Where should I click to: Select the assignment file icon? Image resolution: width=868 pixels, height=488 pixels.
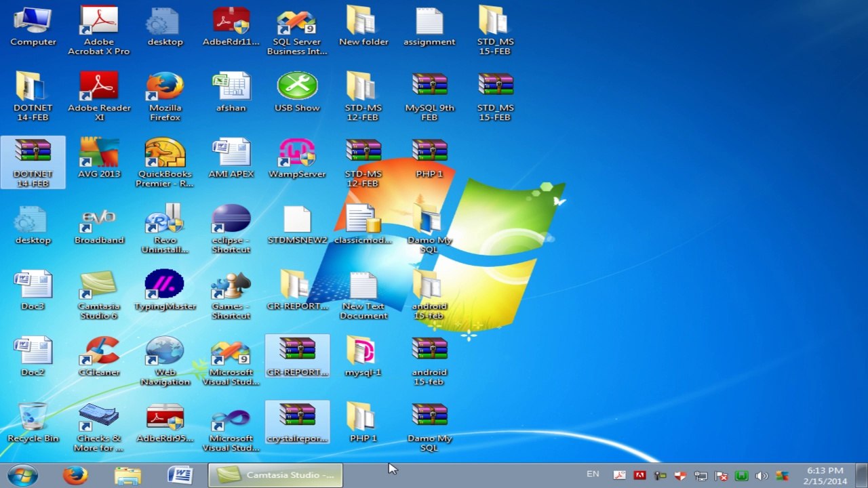(x=429, y=27)
